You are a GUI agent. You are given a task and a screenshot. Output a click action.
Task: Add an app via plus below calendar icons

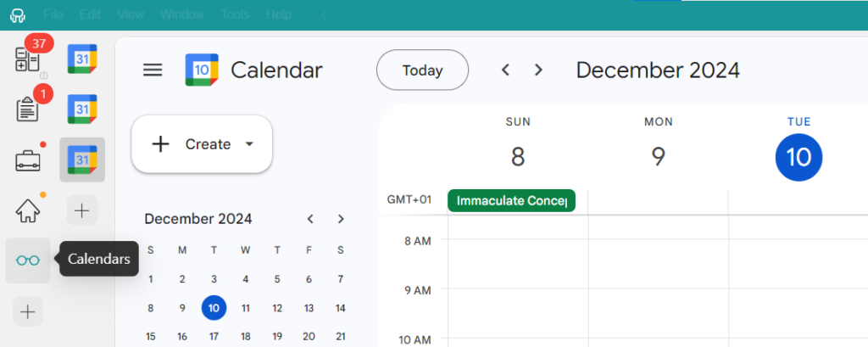[x=82, y=210]
